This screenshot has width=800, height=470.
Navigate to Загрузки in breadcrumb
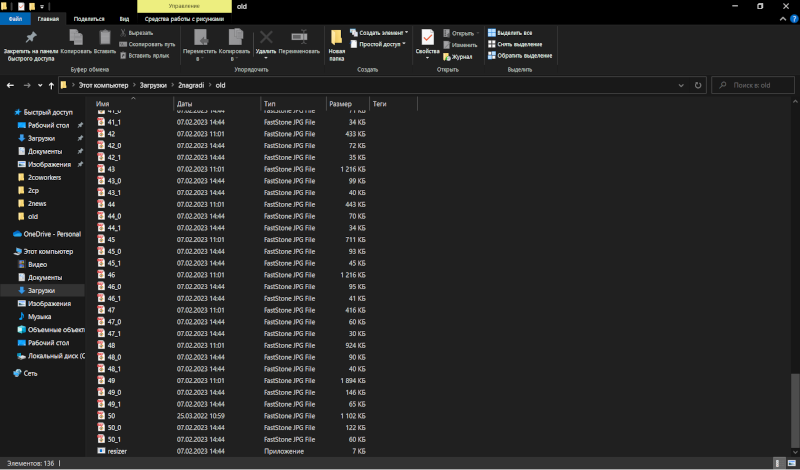coord(153,86)
